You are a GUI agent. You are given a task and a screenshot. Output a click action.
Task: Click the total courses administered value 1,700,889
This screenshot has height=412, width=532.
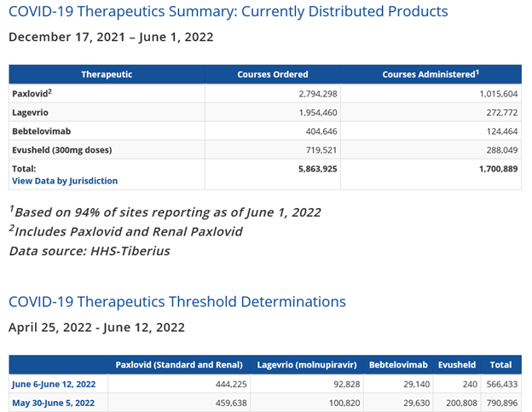494,169
